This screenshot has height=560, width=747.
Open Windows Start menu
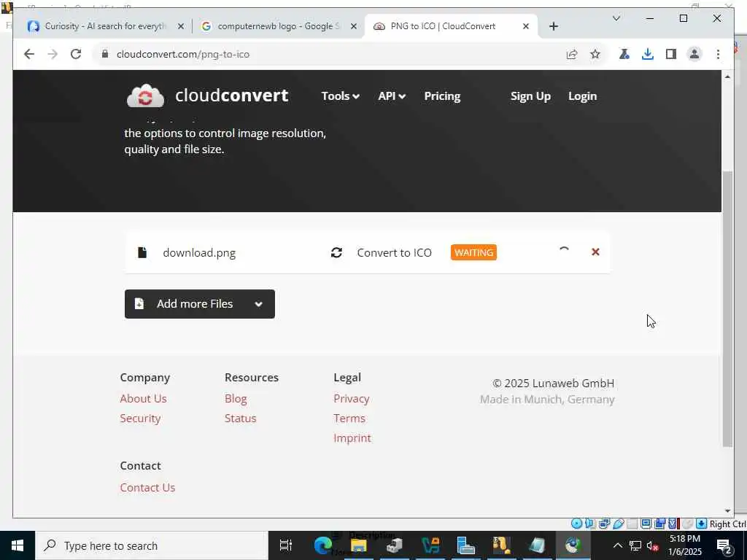(18, 545)
